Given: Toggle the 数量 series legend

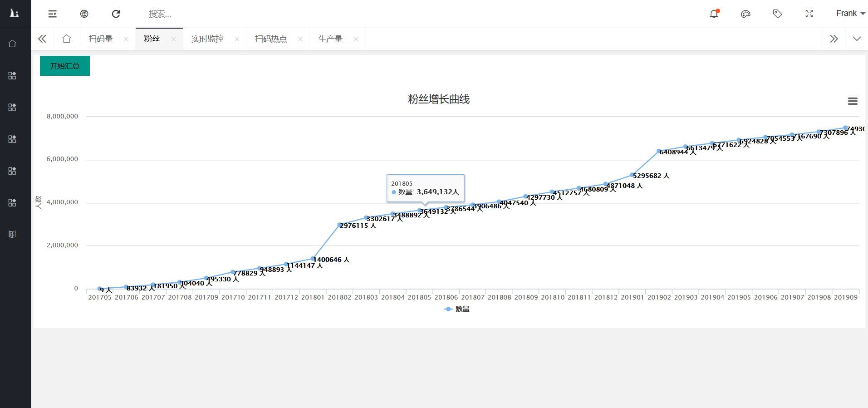Looking at the screenshot, I should [x=457, y=309].
